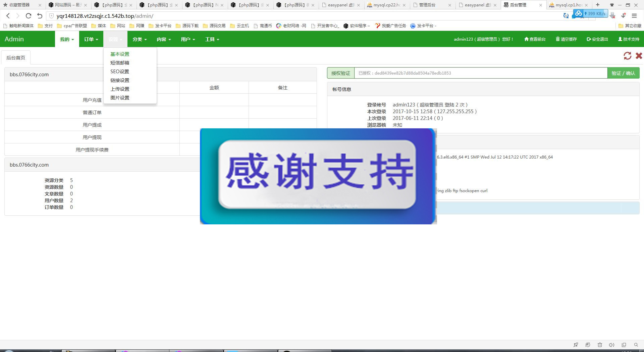
Task: Select 上传设置 menu entry
Action: pyautogui.click(x=120, y=89)
